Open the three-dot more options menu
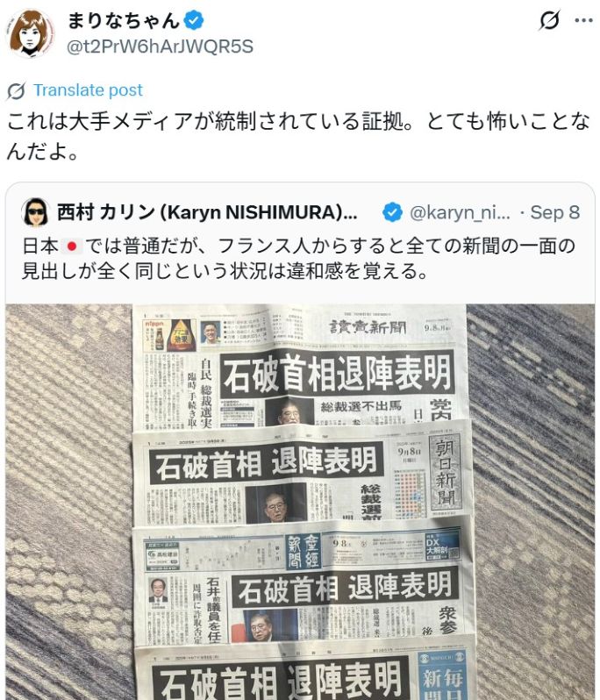Viewport: 600px width, 700px height. pos(584,20)
